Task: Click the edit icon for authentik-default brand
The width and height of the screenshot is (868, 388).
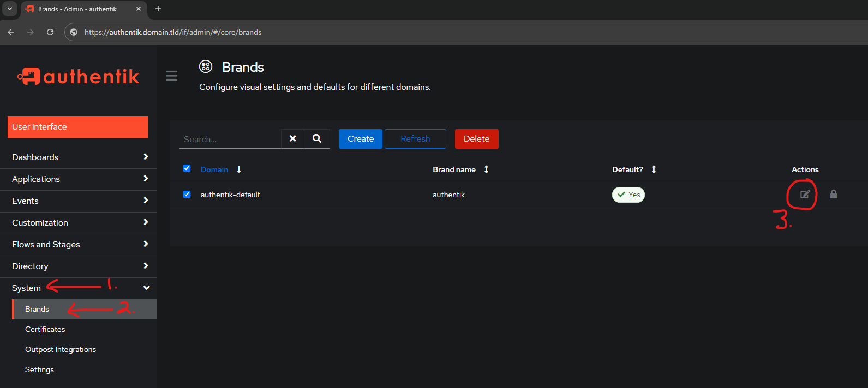Action: 805,194
